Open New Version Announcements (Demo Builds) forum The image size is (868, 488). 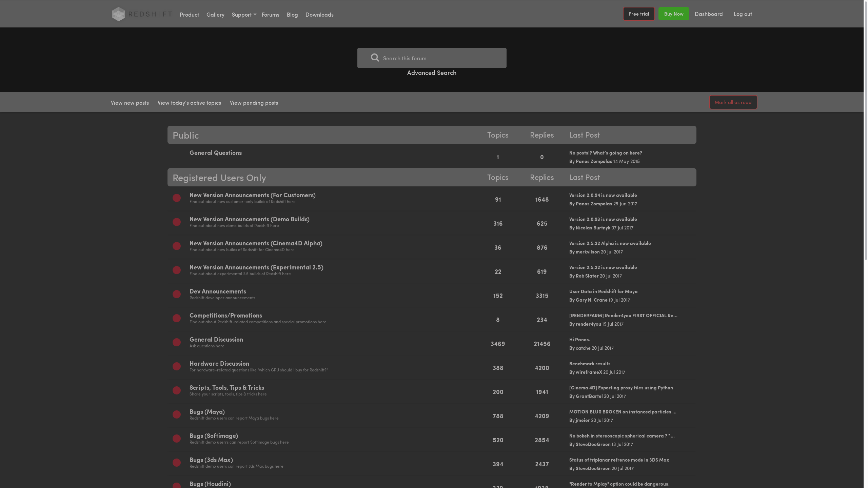point(250,219)
